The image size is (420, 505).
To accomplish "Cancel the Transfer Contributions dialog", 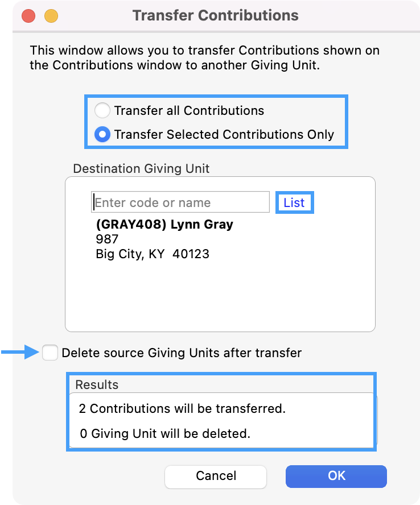I will (216, 476).
